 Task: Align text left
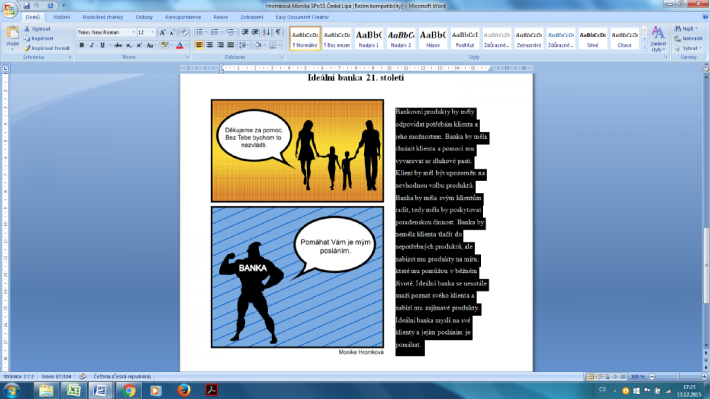tap(199, 45)
